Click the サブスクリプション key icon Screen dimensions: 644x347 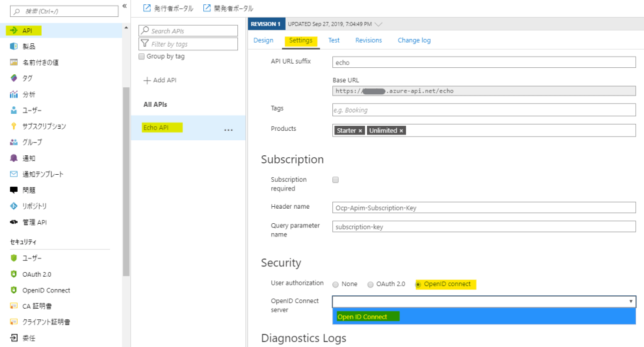coord(13,126)
